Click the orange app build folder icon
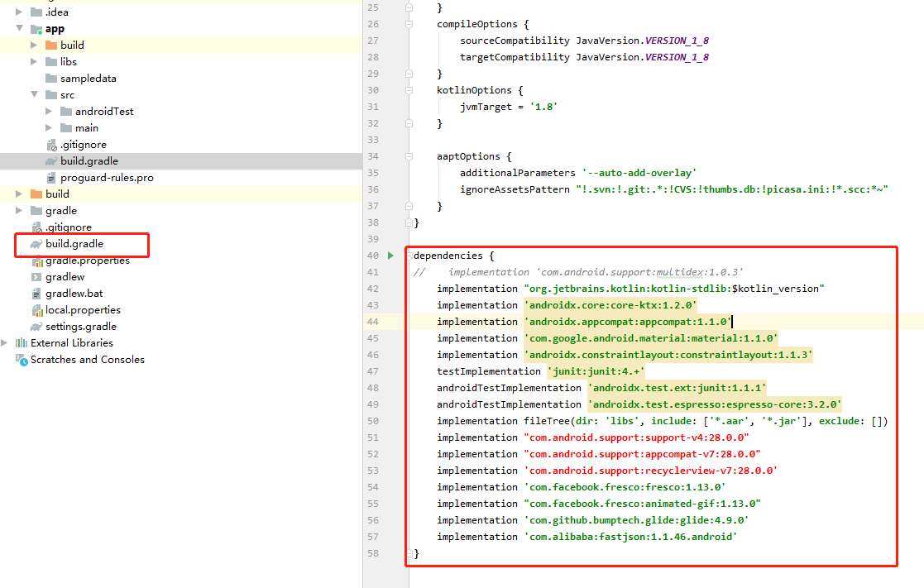Image resolution: width=924 pixels, height=588 pixels. [x=51, y=45]
